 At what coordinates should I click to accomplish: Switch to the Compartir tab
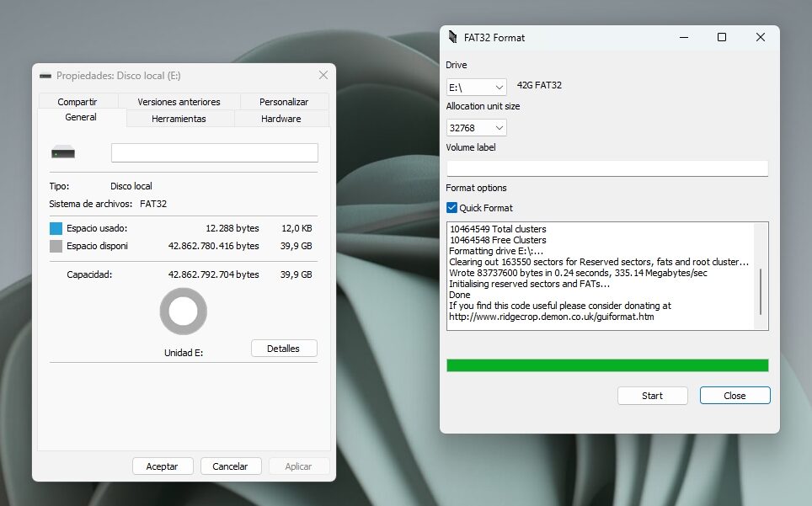pyautogui.click(x=77, y=101)
